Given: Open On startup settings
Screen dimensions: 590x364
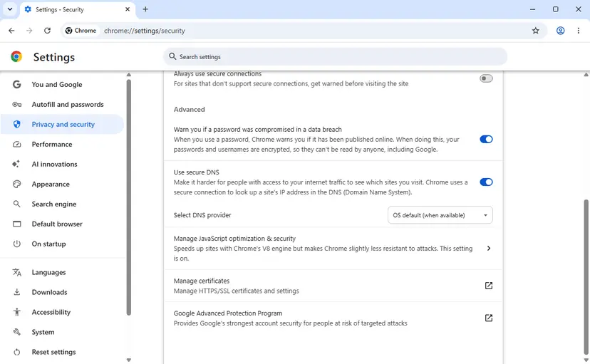Looking at the screenshot, I should coord(63,244).
